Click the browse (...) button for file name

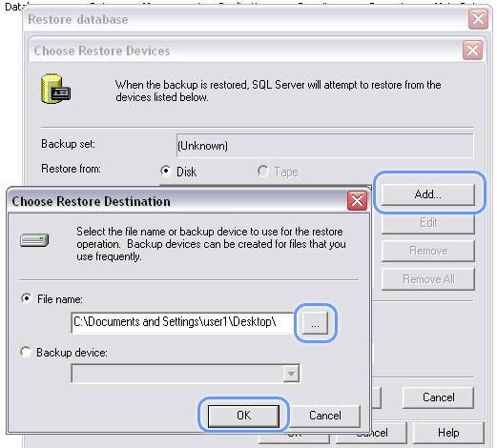(x=315, y=323)
